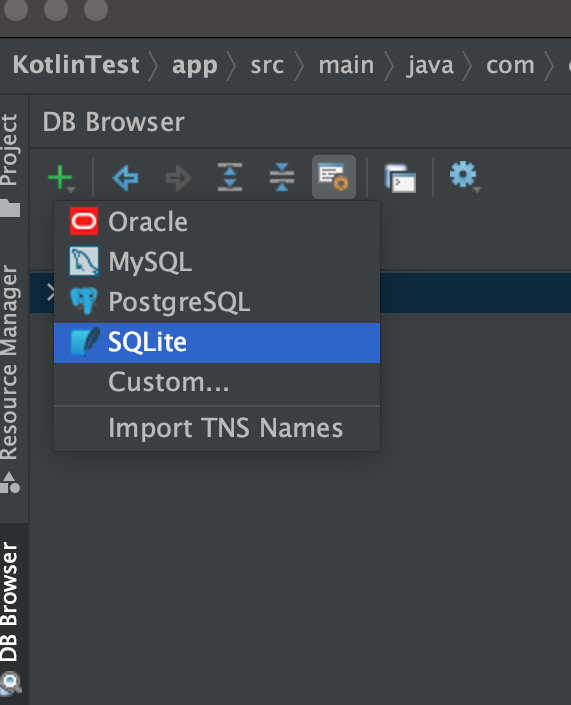Click main in the breadcrumb path
This screenshot has height=705, width=571.
(346, 66)
